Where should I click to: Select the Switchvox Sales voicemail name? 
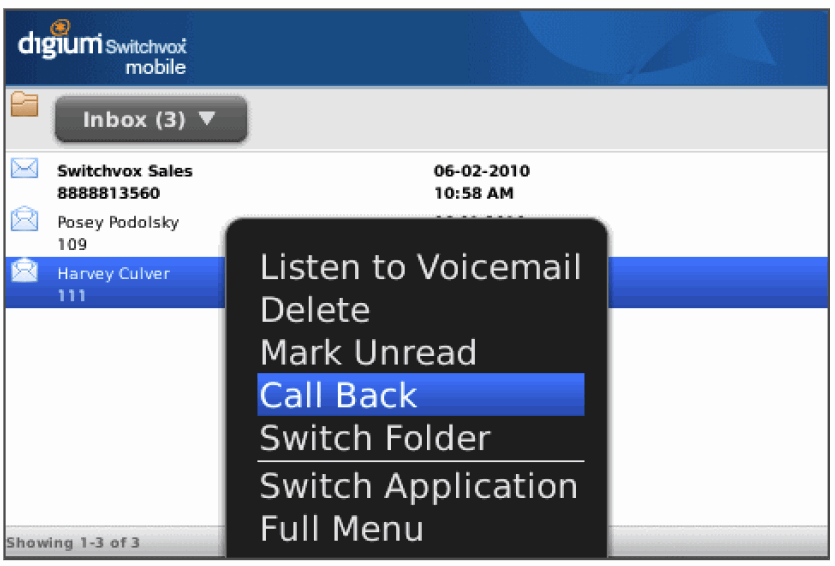click(x=125, y=171)
